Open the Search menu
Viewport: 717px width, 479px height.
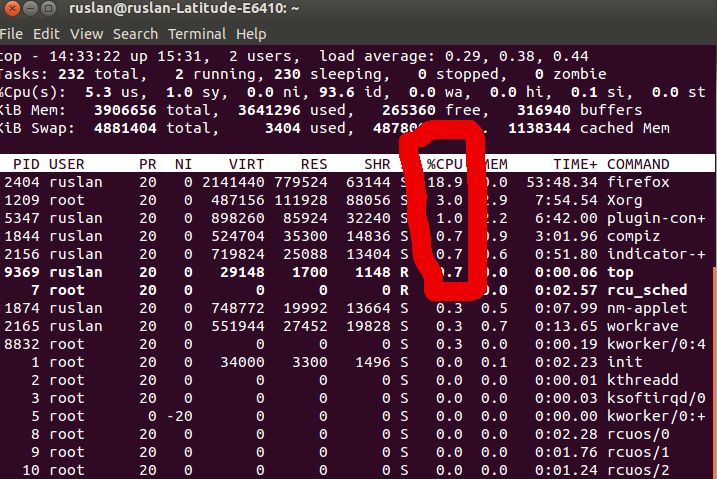pyautogui.click(x=135, y=34)
